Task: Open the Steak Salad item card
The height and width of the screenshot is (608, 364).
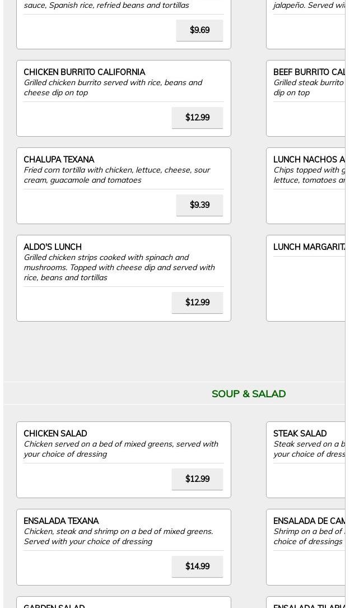Action: 305,460
